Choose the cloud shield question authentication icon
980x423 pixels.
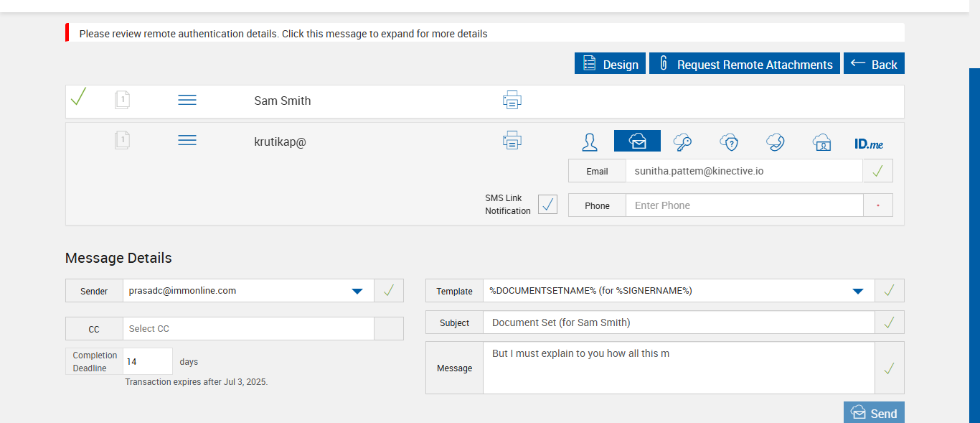pyautogui.click(x=729, y=141)
